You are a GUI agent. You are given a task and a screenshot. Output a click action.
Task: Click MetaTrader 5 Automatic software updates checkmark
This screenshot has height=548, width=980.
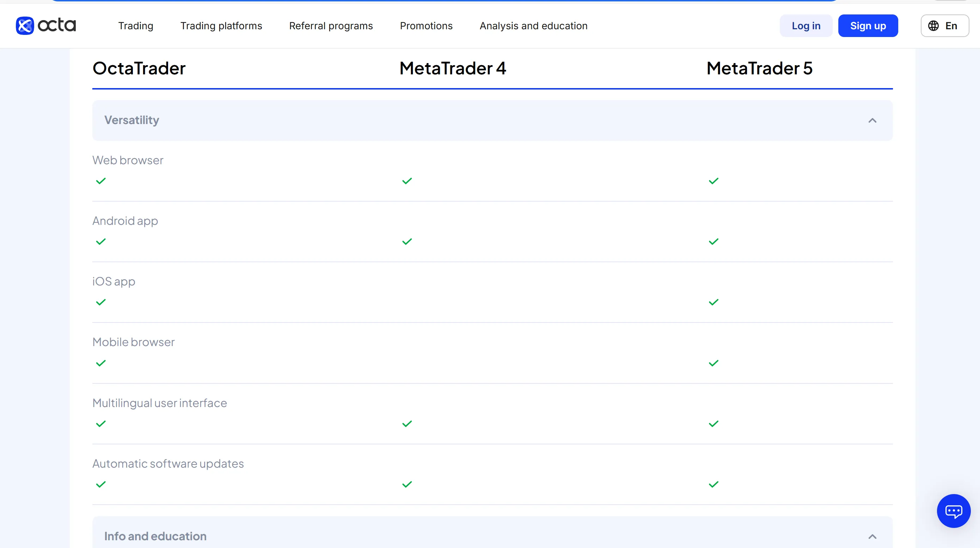714,485
